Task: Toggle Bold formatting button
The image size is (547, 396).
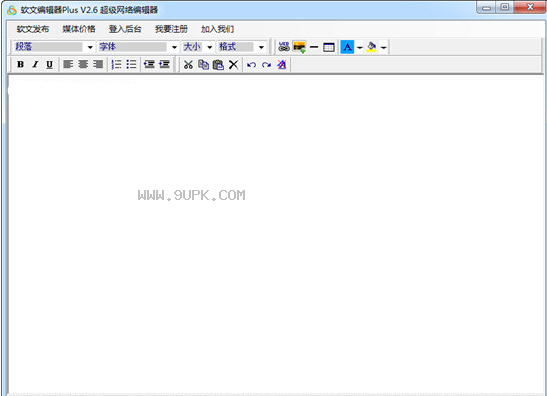Action: [21, 64]
